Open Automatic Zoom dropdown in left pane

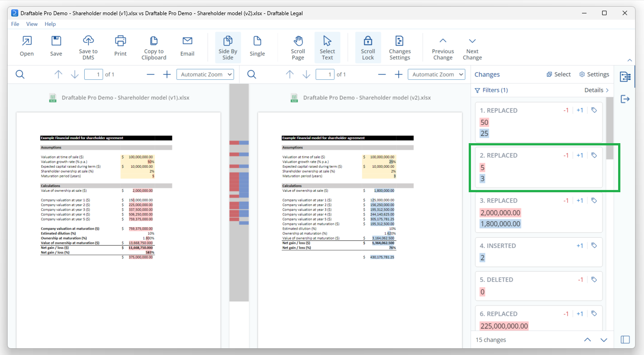point(205,74)
